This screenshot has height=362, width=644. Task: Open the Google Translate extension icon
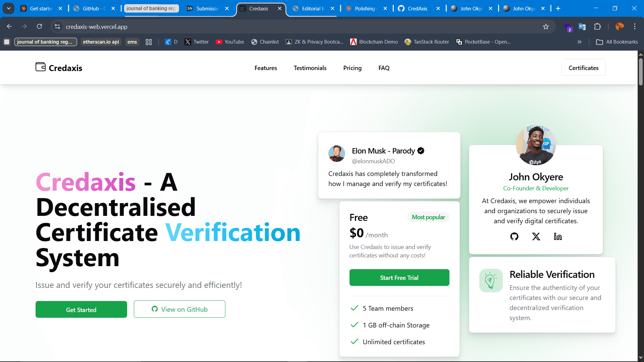pyautogui.click(x=582, y=26)
